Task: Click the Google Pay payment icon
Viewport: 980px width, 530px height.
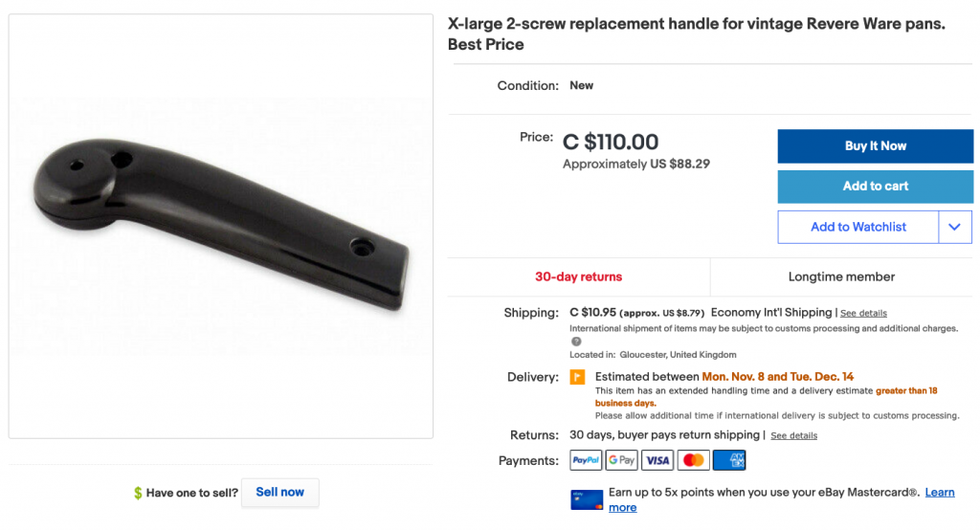Action: coord(621,460)
